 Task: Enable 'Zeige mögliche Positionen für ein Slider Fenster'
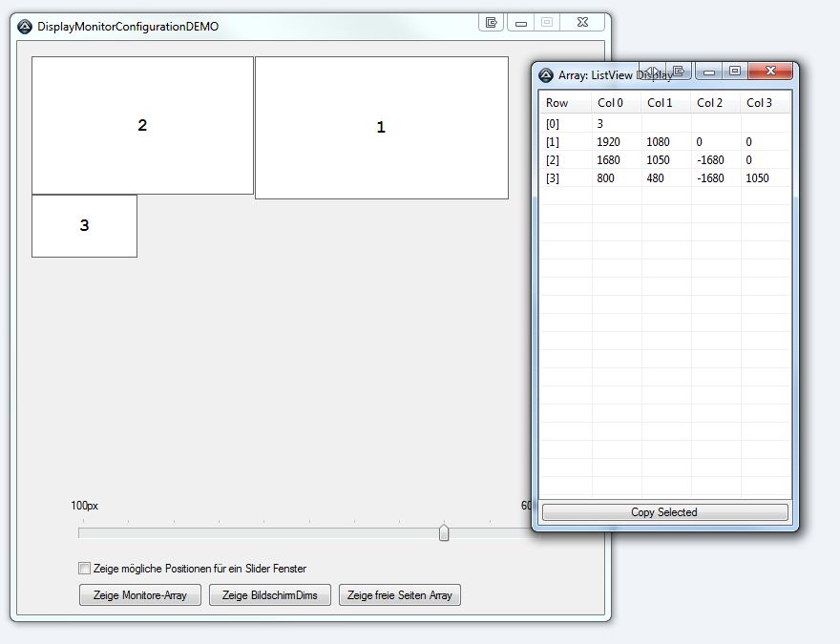pos(85,569)
